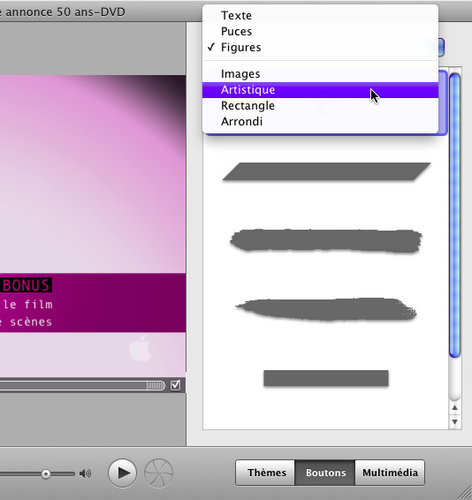Screen dimensions: 472x500
Task: Click the Apple logo watermark in the preview
Action: (140, 348)
